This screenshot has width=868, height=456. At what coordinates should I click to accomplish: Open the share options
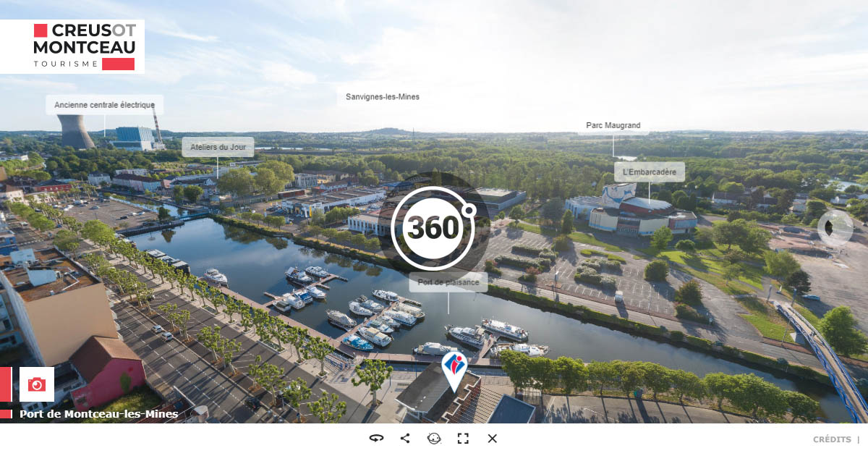tap(405, 439)
